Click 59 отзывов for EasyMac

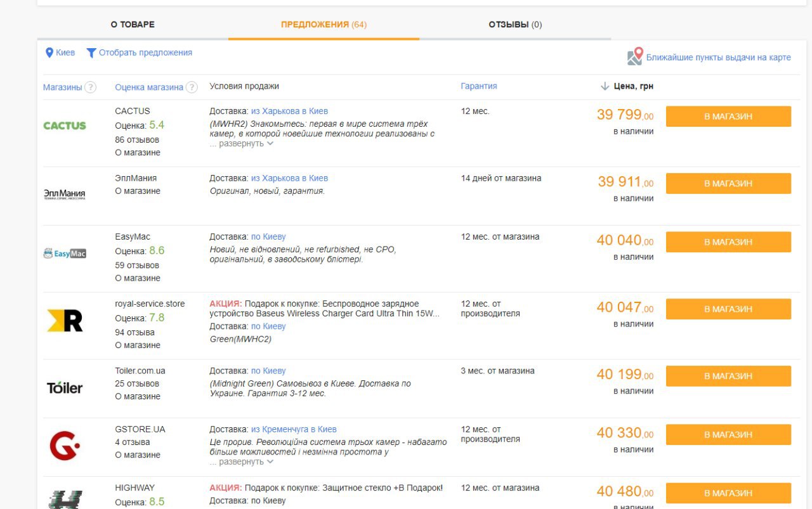coord(137,265)
